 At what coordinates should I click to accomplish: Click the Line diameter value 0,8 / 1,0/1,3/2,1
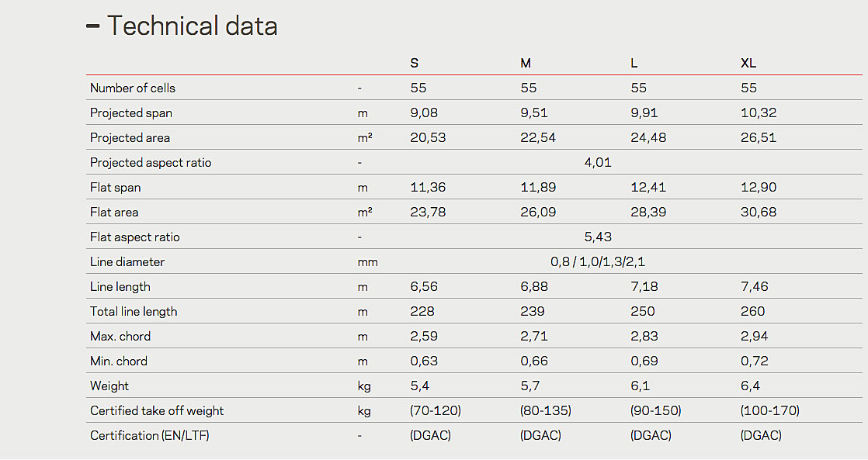click(x=598, y=262)
